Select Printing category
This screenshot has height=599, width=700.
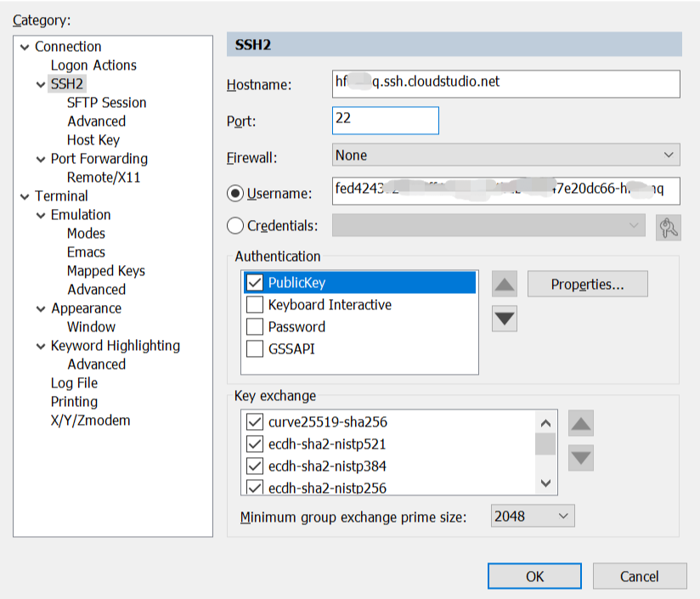tap(74, 402)
